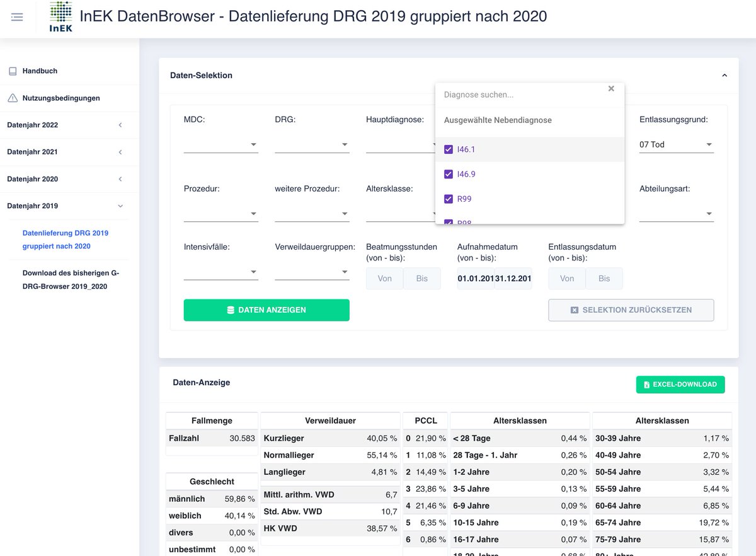
Task: Click the HK VWD value 38,57 %
Action: pos(382,528)
